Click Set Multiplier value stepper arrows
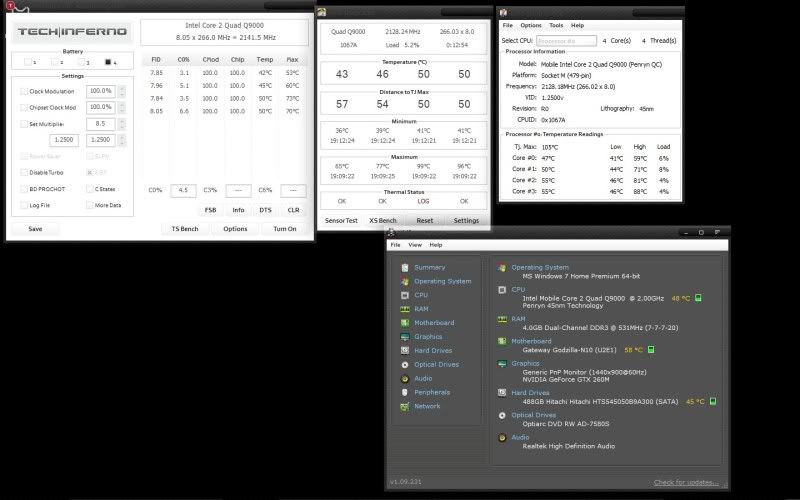Image resolution: width=800 pixels, height=500 pixels. coord(121,124)
